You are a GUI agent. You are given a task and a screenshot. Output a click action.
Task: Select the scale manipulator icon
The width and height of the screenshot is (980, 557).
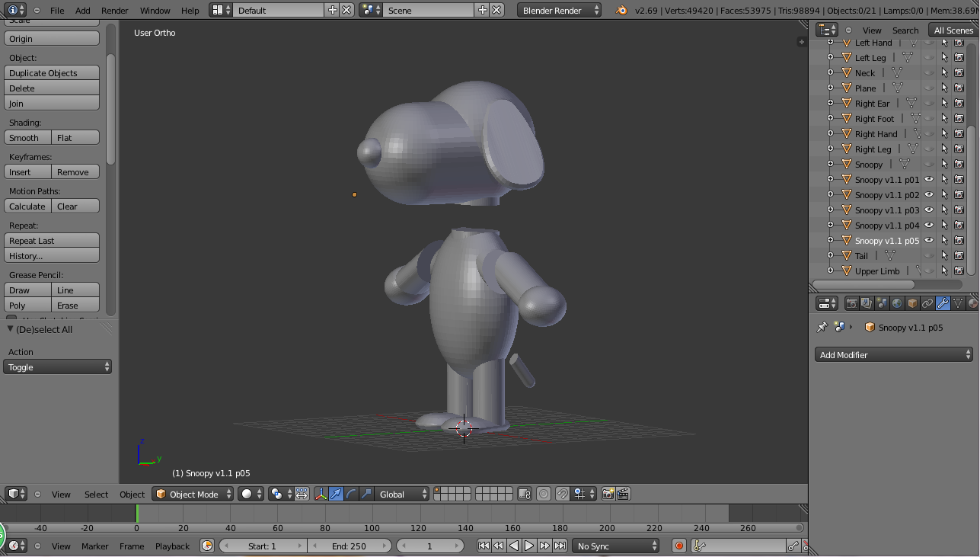pos(366,494)
